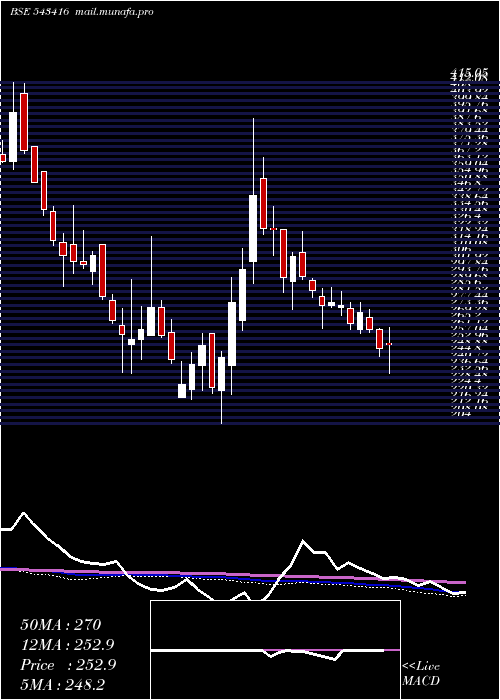Open the mail.munafa.pro watermark link text
This screenshot has height=700, width=500.
[x=114, y=12]
